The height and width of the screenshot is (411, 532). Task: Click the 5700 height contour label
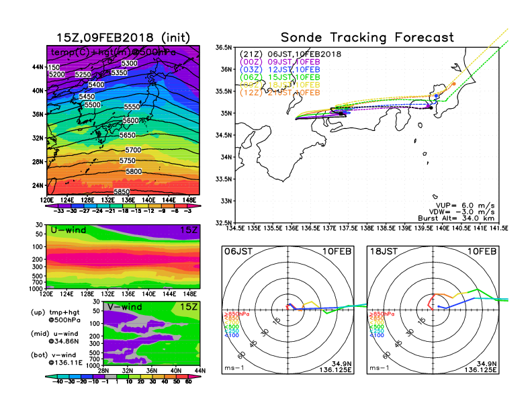133,150
